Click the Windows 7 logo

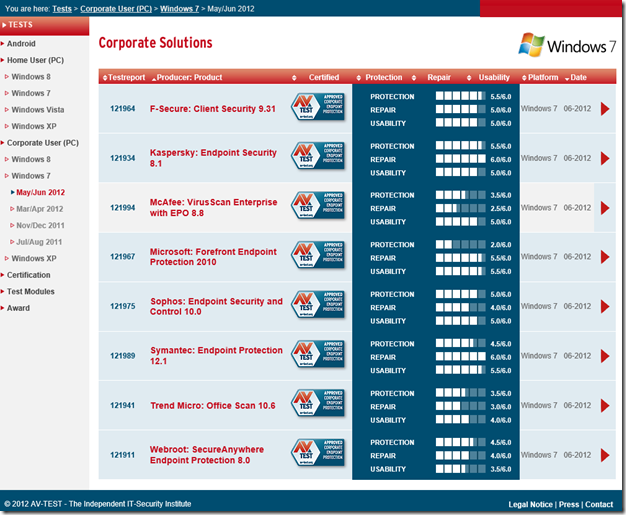567,45
